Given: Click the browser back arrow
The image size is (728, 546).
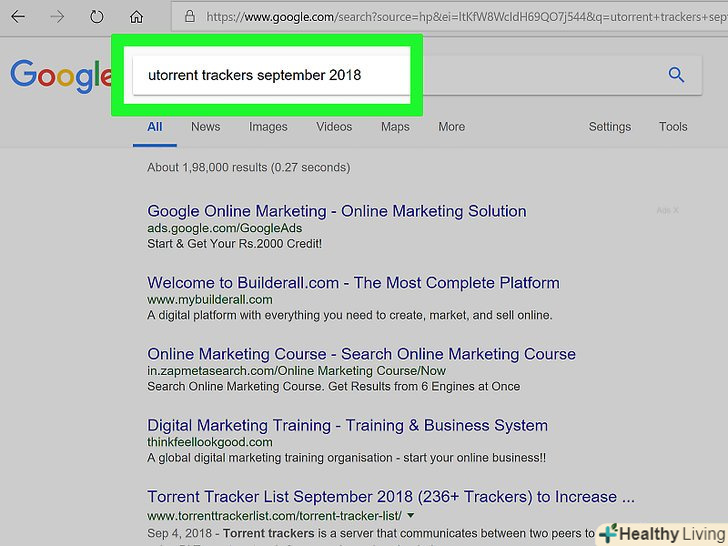Looking at the screenshot, I should 18,17.
